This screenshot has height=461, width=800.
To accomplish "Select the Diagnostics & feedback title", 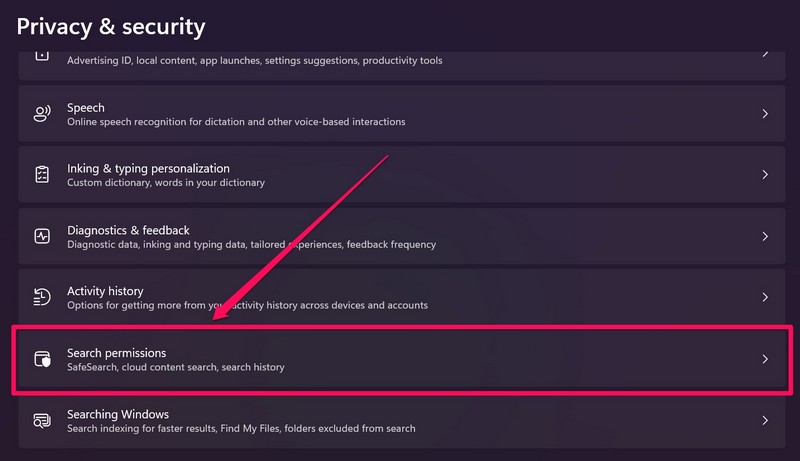I will [x=128, y=230].
